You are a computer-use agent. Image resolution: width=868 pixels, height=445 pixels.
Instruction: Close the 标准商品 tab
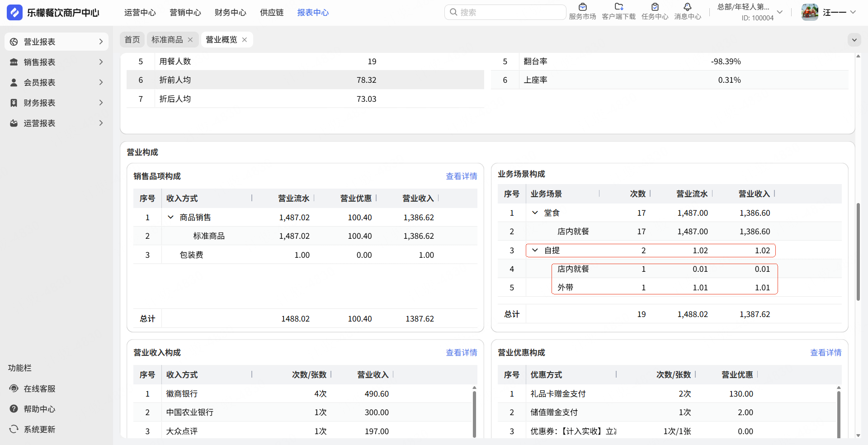click(190, 40)
